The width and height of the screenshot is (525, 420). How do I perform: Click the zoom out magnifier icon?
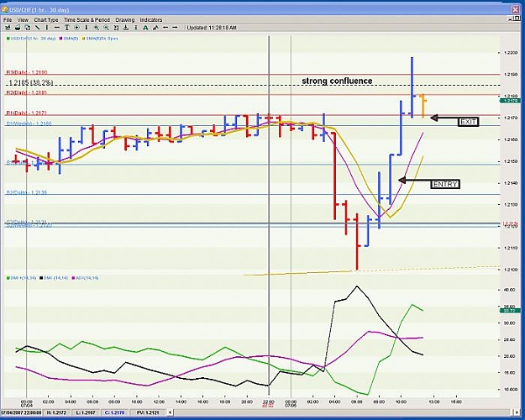click(x=106, y=28)
